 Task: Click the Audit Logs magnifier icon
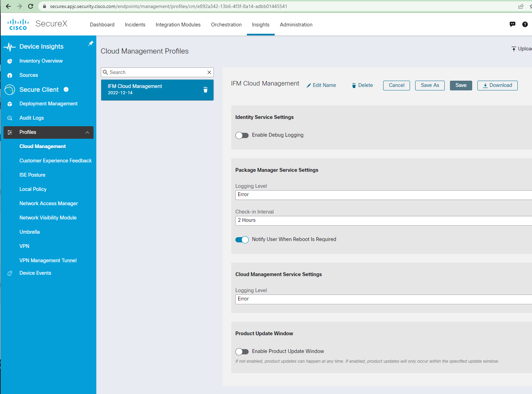point(10,118)
